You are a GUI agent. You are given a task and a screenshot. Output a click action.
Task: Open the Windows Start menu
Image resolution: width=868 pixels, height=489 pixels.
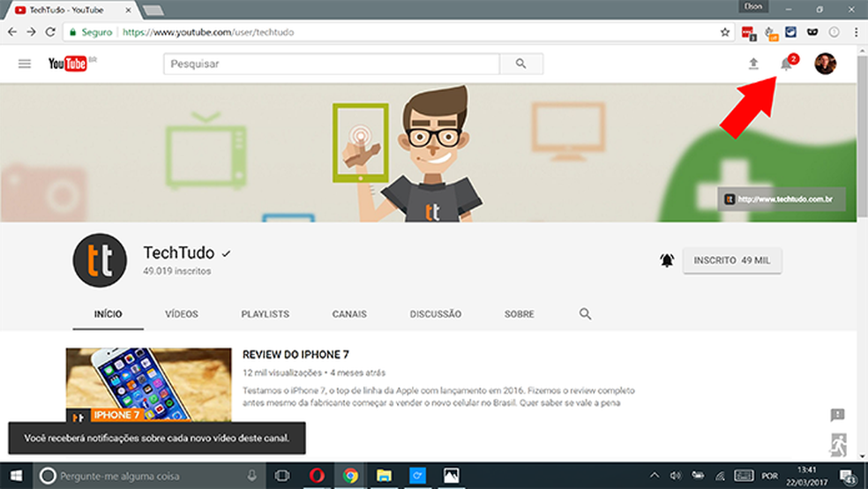(16, 476)
